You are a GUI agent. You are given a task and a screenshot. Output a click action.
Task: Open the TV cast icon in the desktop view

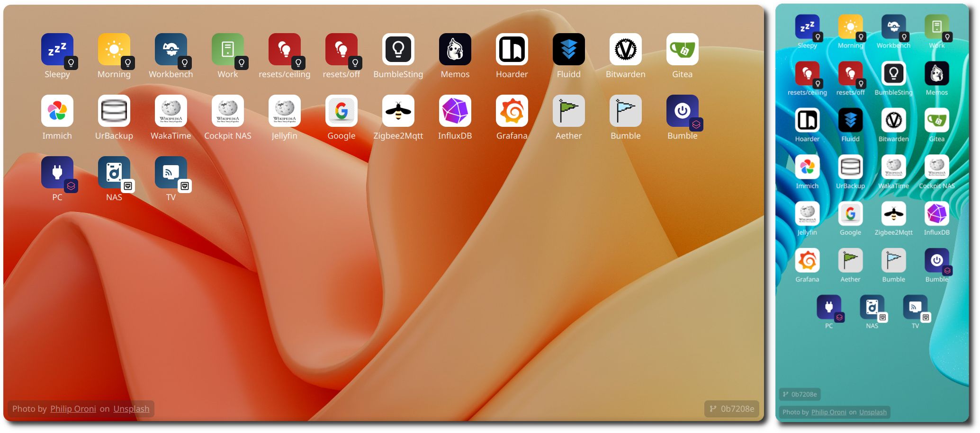(171, 172)
